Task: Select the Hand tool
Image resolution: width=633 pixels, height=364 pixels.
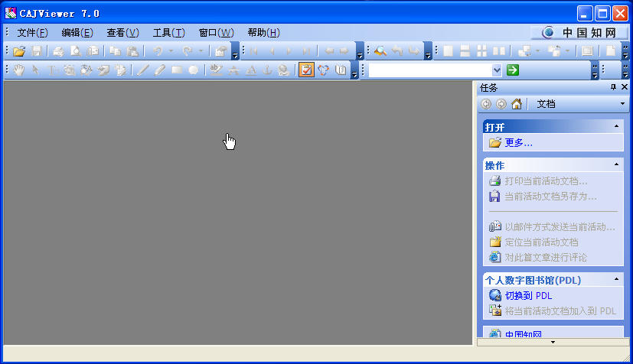Action: click(x=19, y=70)
